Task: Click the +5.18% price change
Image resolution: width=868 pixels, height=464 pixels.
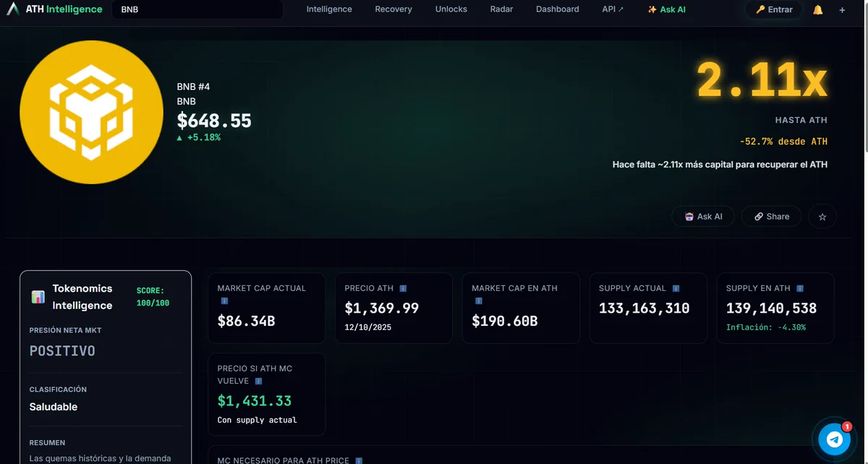Action: coord(198,138)
